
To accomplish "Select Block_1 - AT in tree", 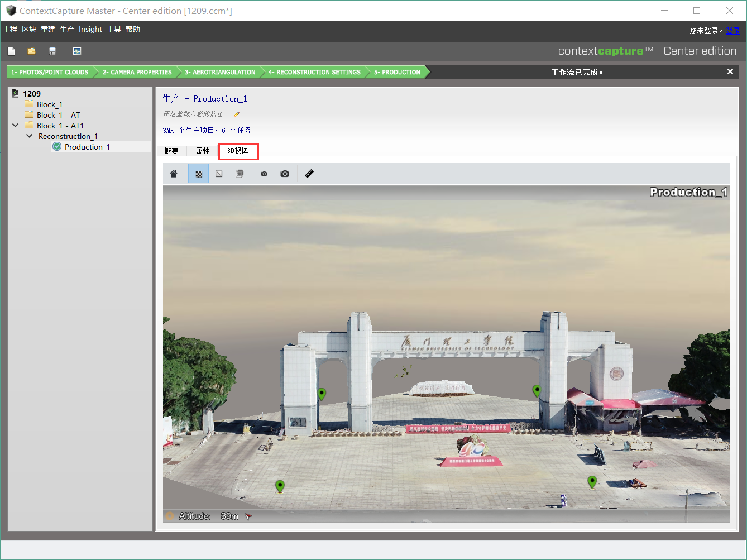I will click(58, 115).
